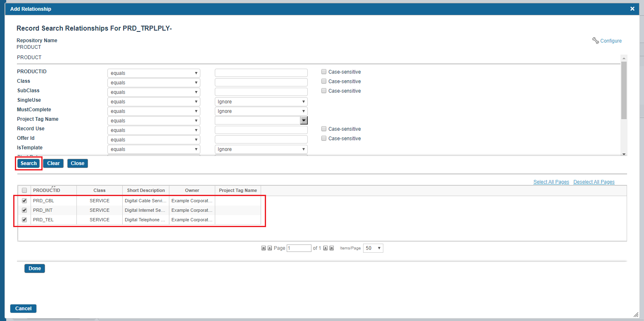Click the Configure link

(611, 41)
